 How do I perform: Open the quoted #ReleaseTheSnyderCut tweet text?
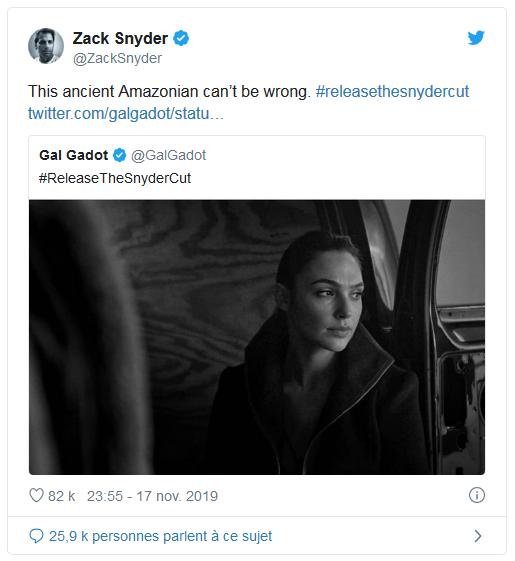(x=115, y=178)
